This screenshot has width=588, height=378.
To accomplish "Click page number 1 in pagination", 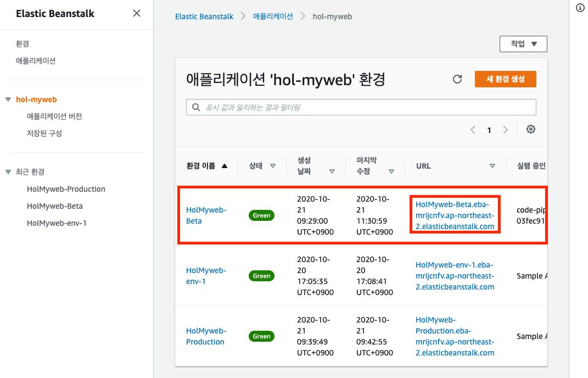I will tap(489, 130).
